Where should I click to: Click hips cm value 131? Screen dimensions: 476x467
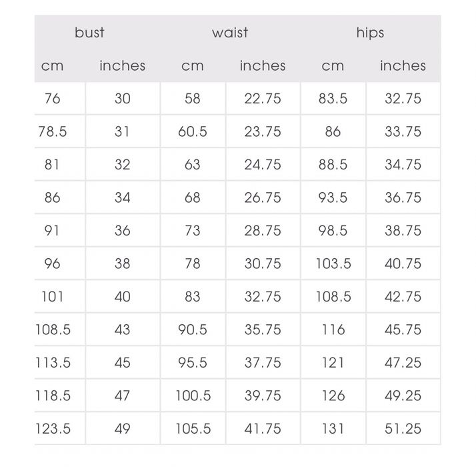click(x=333, y=428)
